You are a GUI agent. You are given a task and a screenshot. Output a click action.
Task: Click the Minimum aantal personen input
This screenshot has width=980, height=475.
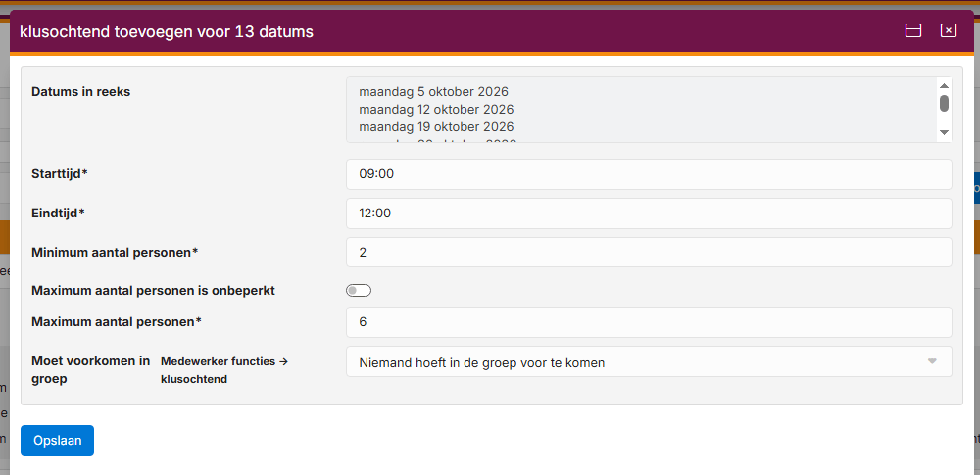coord(649,253)
